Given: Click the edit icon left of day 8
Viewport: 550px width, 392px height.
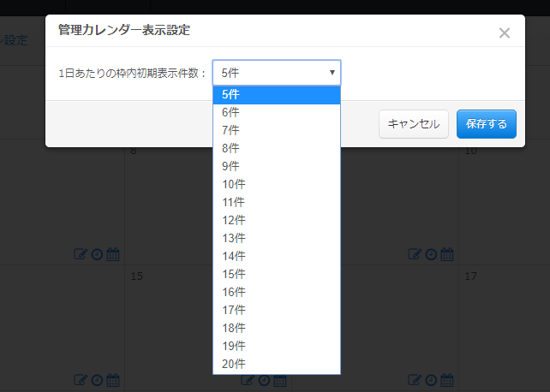Looking at the screenshot, I should 81,254.
